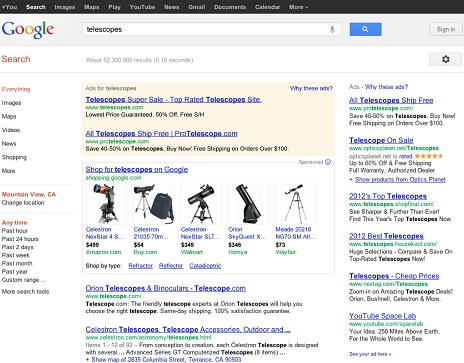Open Telescope On Sale side ad
464x363 pixels.
(x=381, y=140)
